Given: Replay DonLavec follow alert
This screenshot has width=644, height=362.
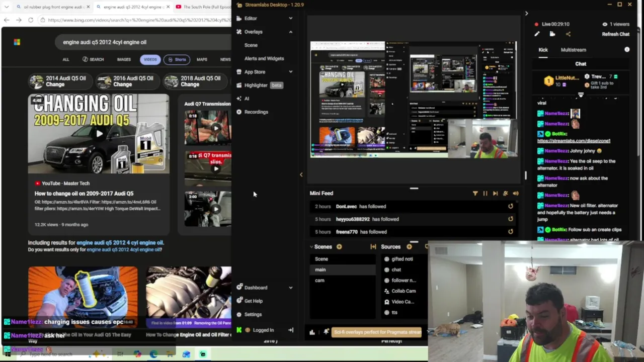Looking at the screenshot, I should [x=511, y=206].
